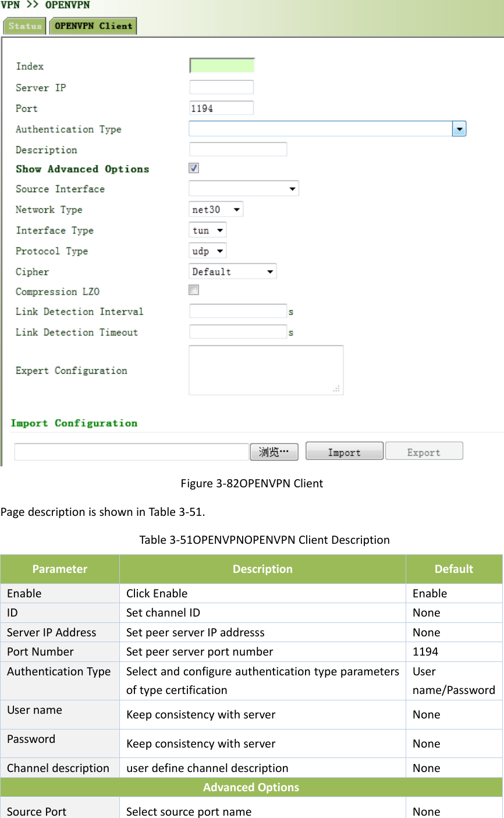Open the Authentication Type dropdown

(x=459, y=128)
